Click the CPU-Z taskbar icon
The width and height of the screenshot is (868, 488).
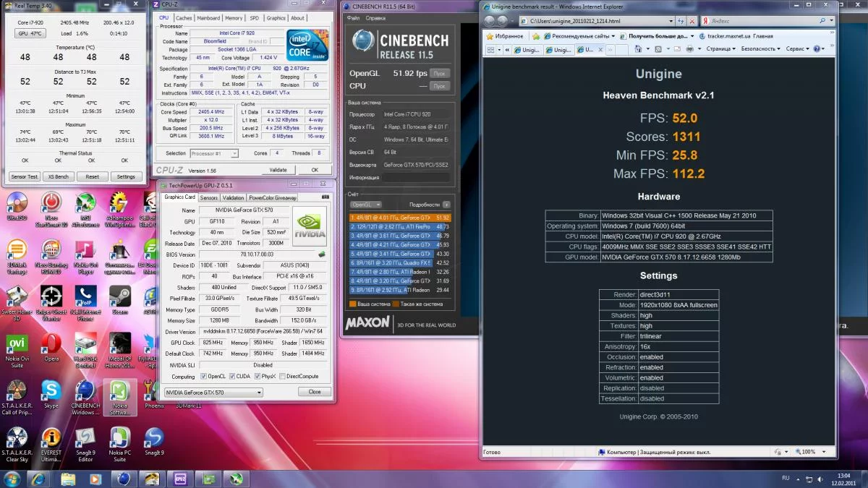[x=180, y=479]
